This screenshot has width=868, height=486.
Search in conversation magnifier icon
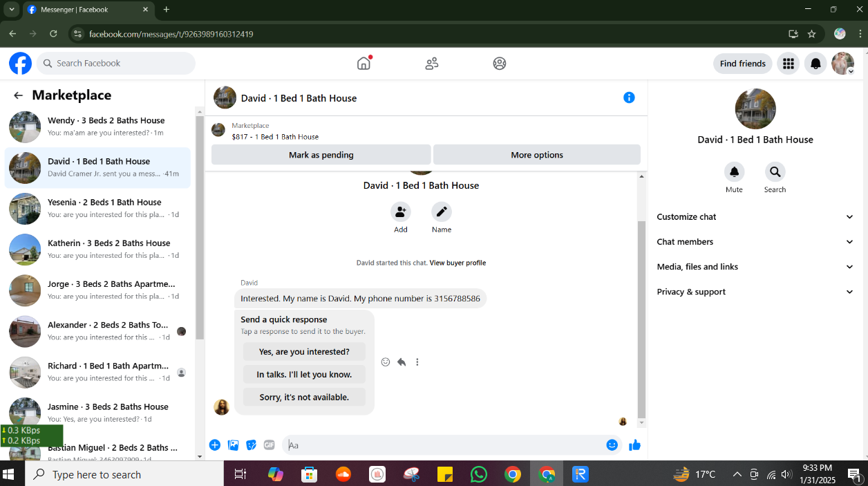pos(775,171)
